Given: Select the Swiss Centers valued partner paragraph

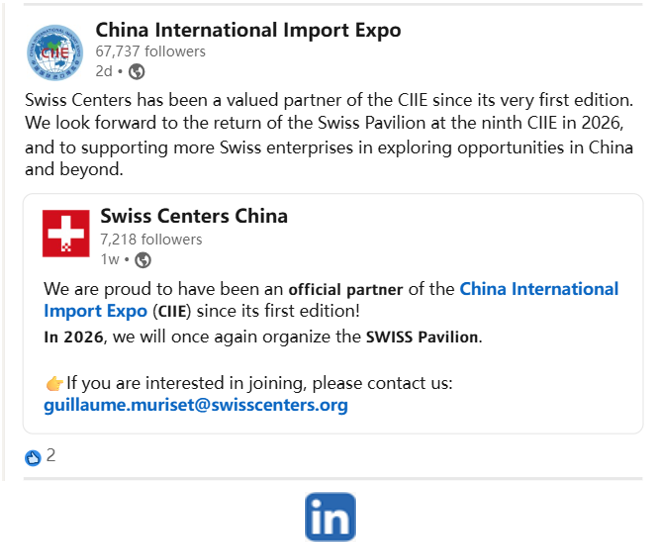Looking at the screenshot, I should coord(329,135).
